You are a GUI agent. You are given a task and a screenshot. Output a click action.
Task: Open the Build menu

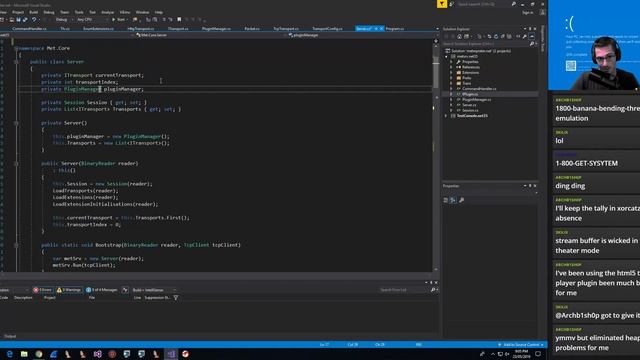(33, 12)
